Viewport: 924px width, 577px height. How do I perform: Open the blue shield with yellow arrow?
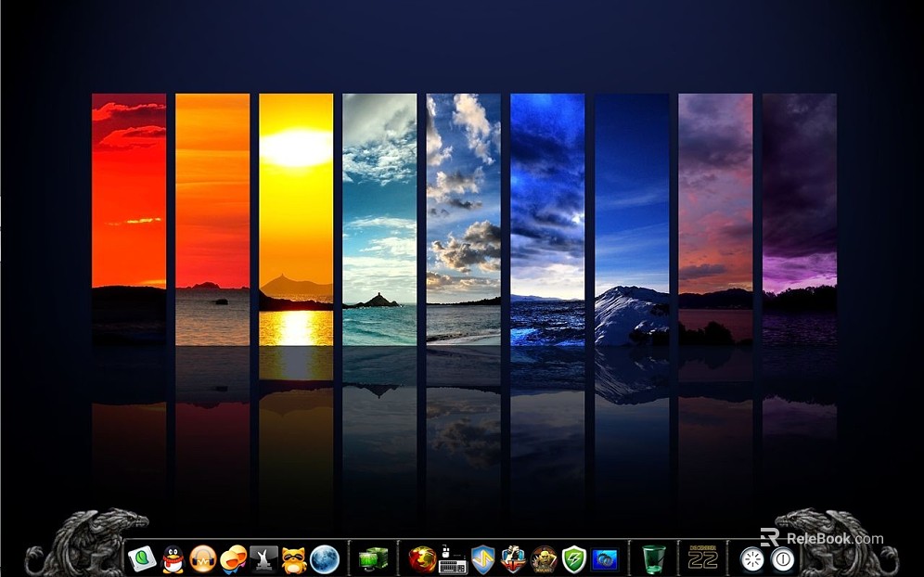click(x=483, y=558)
